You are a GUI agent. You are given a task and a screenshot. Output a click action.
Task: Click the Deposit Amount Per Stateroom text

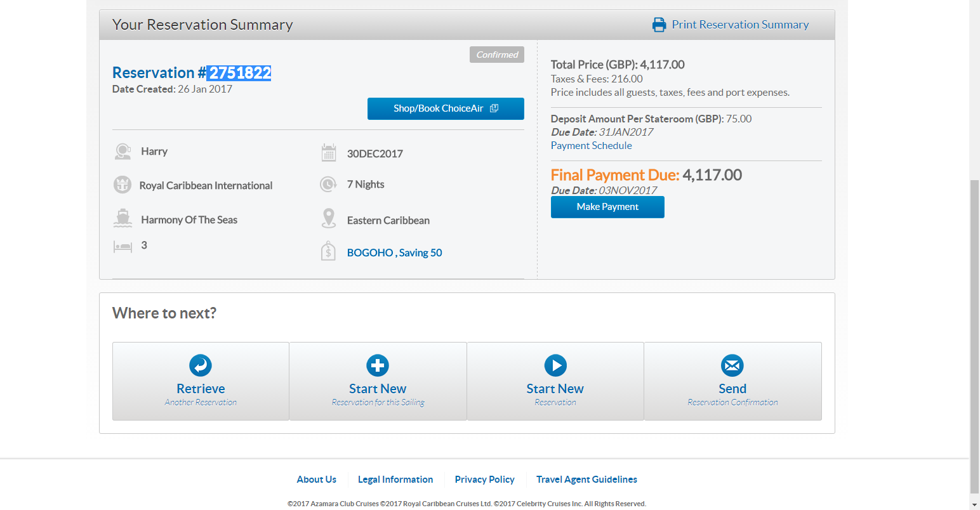pyautogui.click(x=651, y=119)
